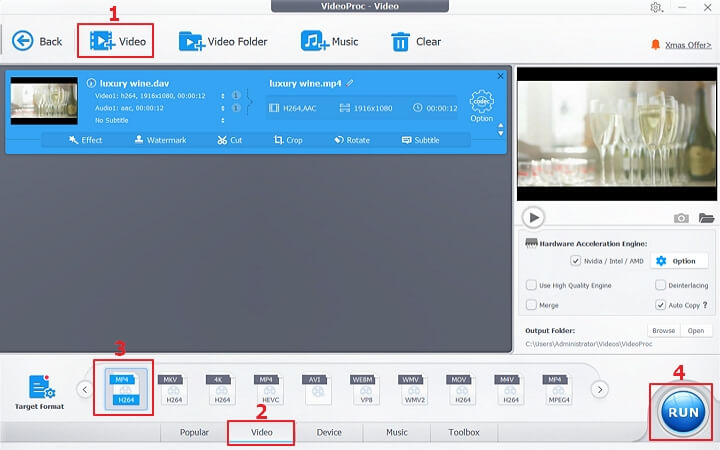Open hardware acceleration Option button
720x450 pixels.
point(679,261)
